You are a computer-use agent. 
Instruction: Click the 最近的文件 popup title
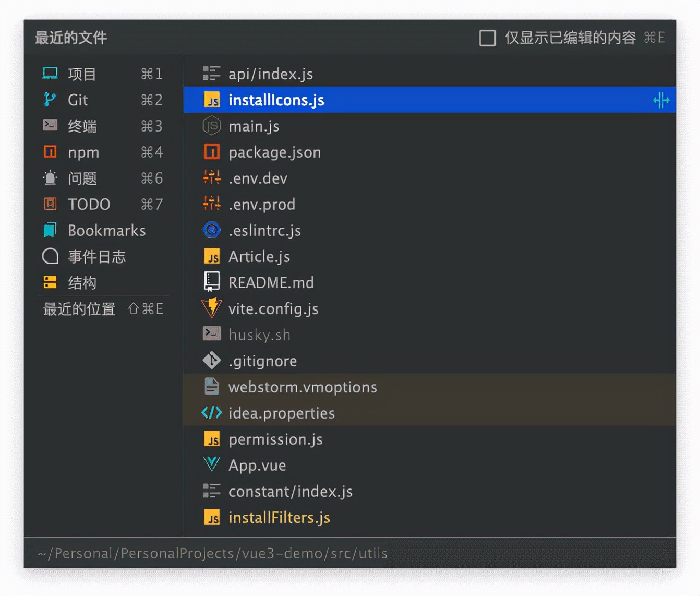71,38
